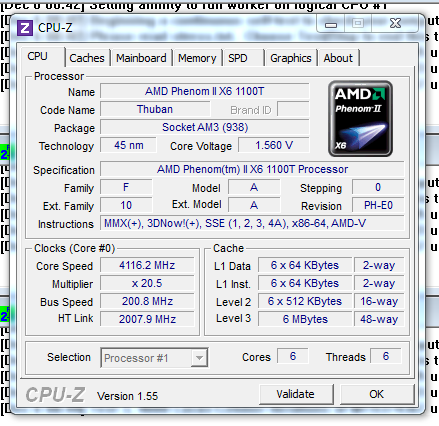This screenshot has width=439, height=426.
Task: Click the L1 Inst. size 6 x 64 KBytes
Action: click(305, 283)
